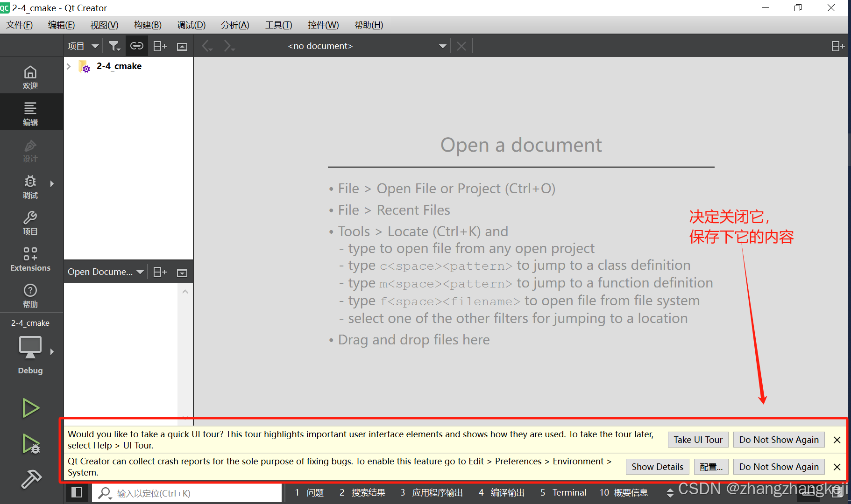The height and width of the screenshot is (504, 851).
Task: Click Do Not Show Again for UI tour
Action: (779, 440)
